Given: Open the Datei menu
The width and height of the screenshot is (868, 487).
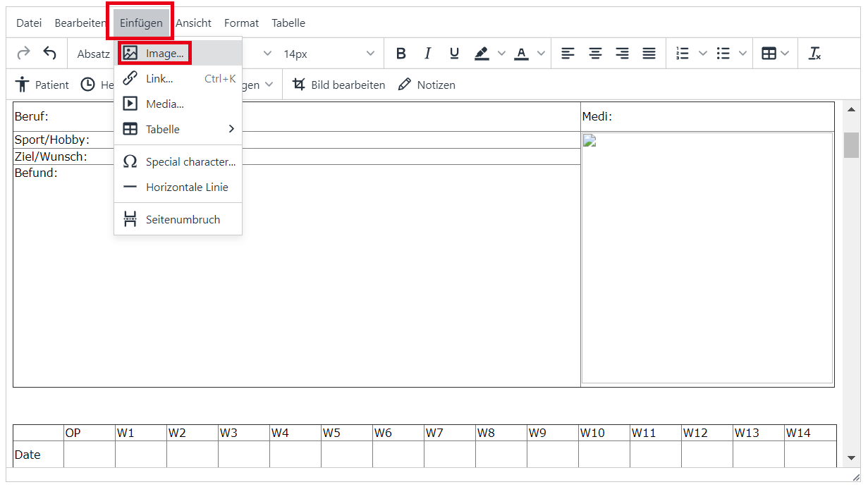Looking at the screenshot, I should click(29, 23).
